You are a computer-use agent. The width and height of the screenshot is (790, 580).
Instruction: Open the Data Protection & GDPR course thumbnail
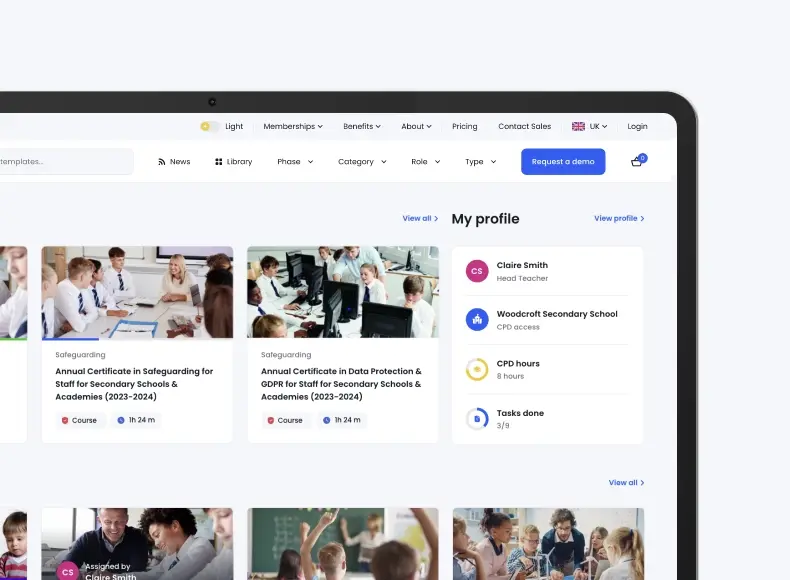tap(342, 292)
